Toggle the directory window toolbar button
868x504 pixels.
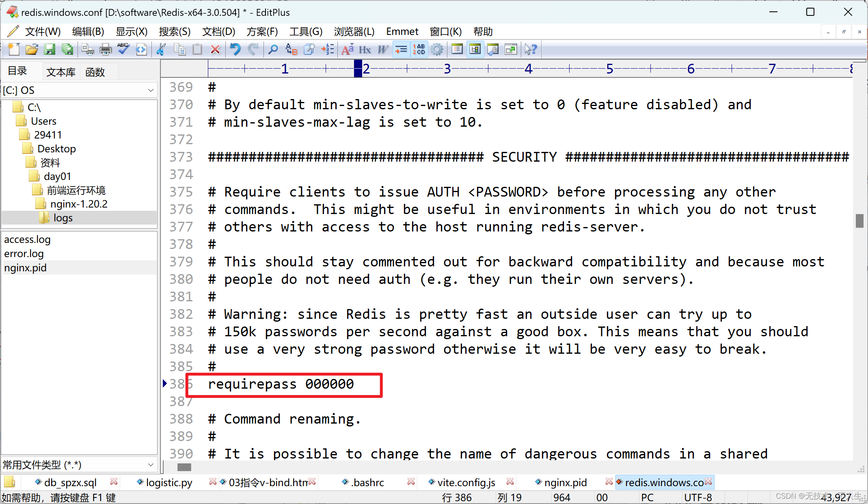click(x=475, y=50)
